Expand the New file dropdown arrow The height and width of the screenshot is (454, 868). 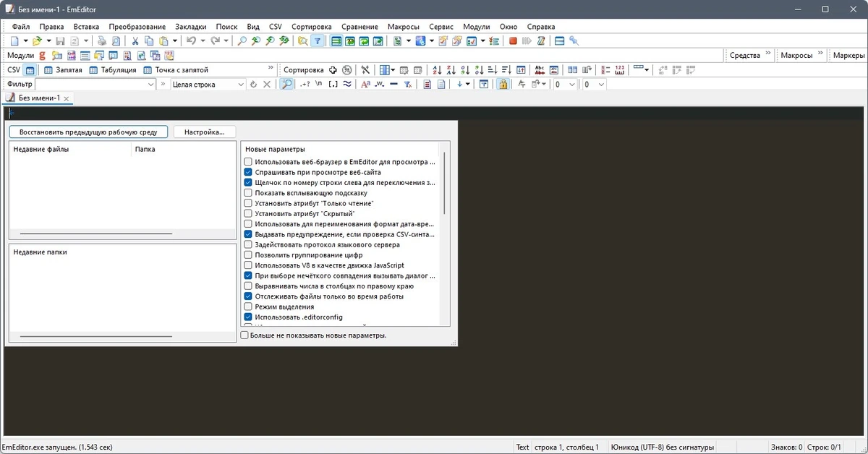pyautogui.click(x=25, y=41)
